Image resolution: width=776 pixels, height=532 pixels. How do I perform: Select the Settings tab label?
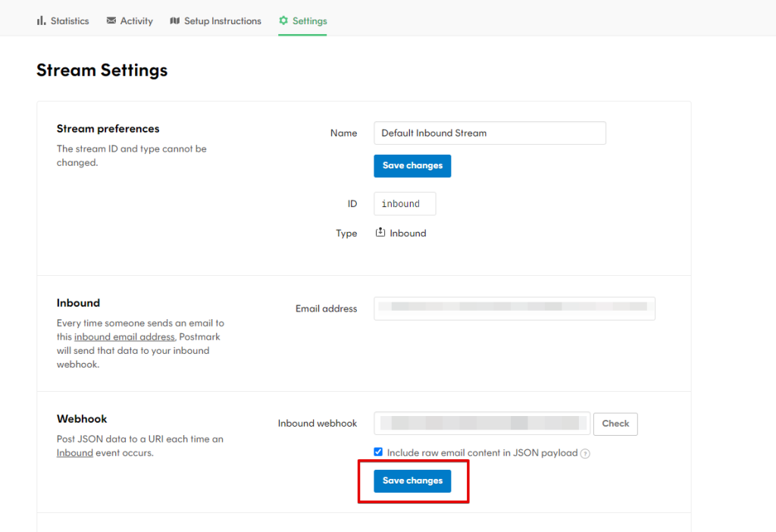pyautogui.click(x=310, y=21)
